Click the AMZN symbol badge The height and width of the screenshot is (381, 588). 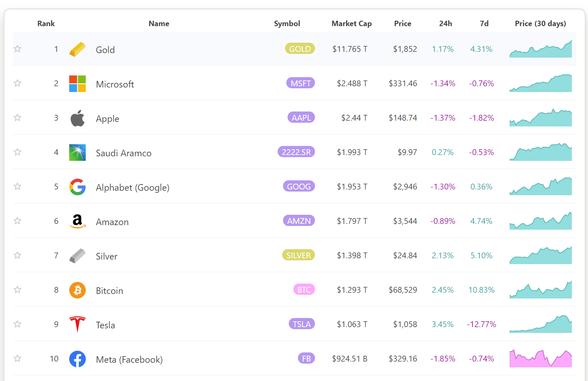click(299, 221)
